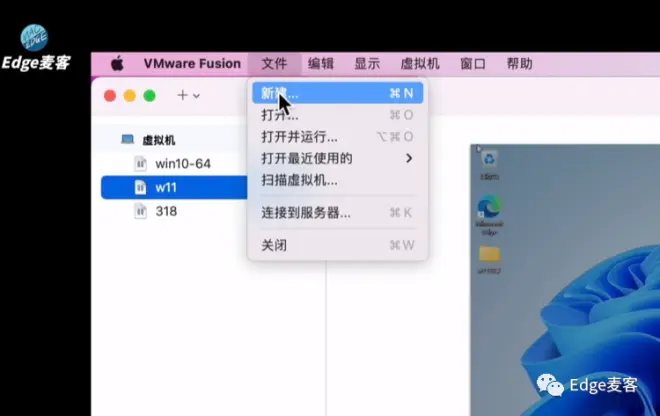This screenshot has height=416, width=660.
Task: Click the Windows 11 desktop preview thumbnail
Action: [565, 280]
